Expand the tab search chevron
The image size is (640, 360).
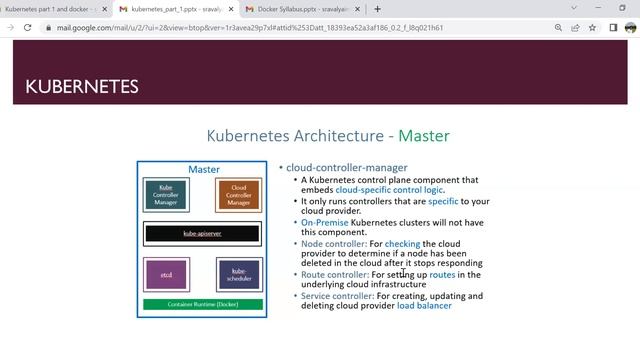574,8
